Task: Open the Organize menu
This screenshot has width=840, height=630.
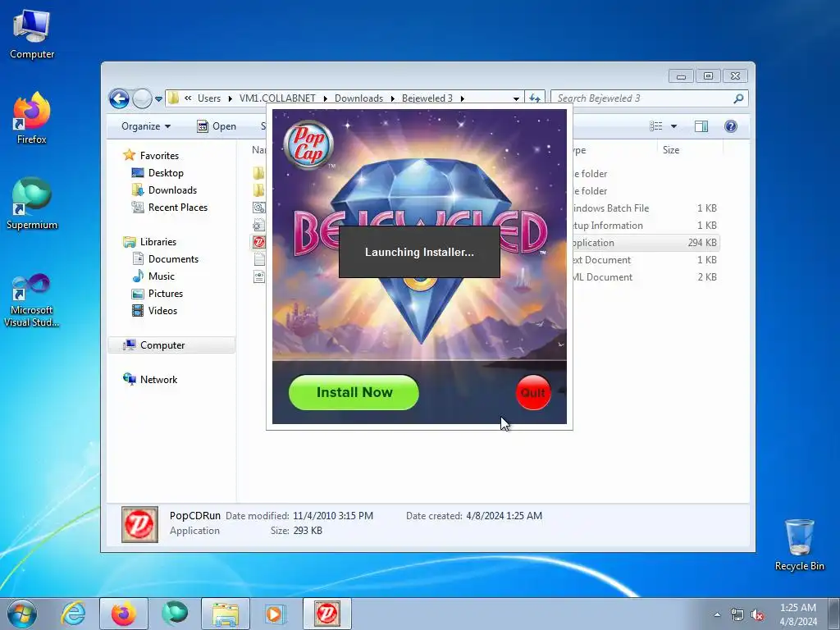Action: (x=146, y=126)
